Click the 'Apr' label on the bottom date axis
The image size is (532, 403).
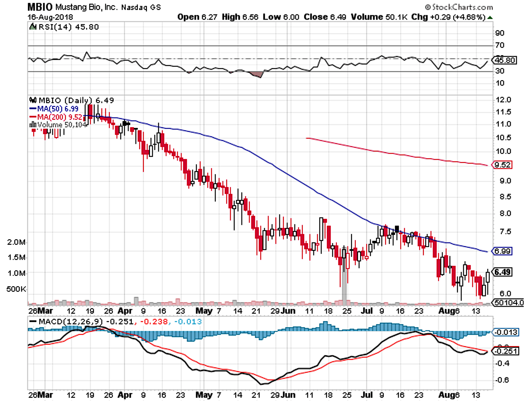(125, 395)
